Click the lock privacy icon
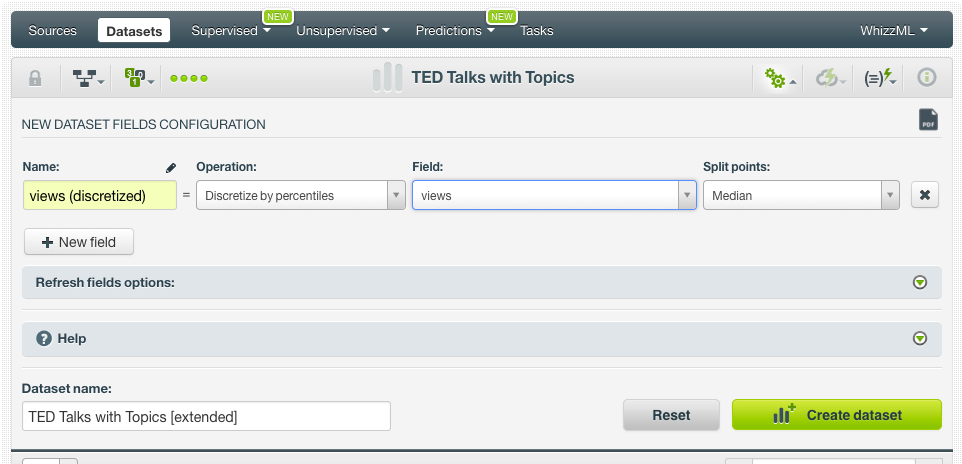The image size is (962, 464). click(x=35, y=78)
